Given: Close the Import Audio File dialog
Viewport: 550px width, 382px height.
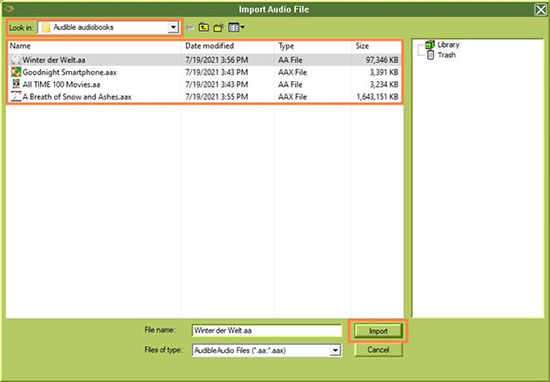Looking at the screenshot, I should [541, 9].
